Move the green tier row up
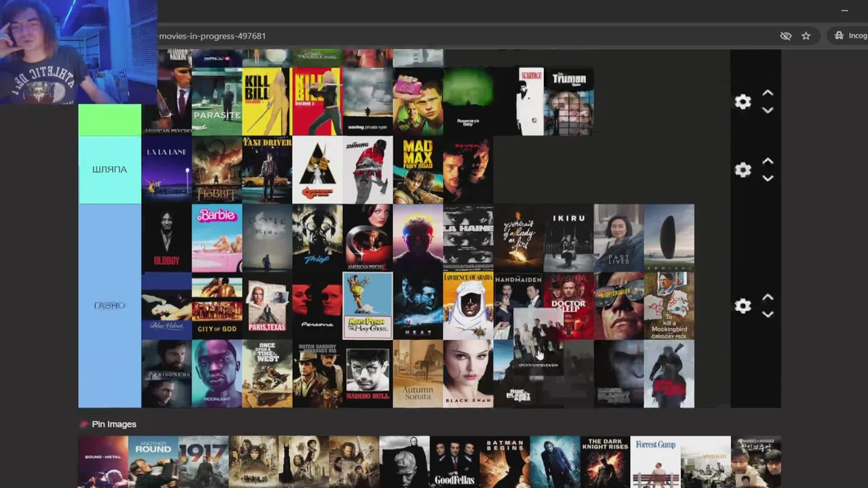The width and height of the screenshot is (868, 488). pos(768,93)
